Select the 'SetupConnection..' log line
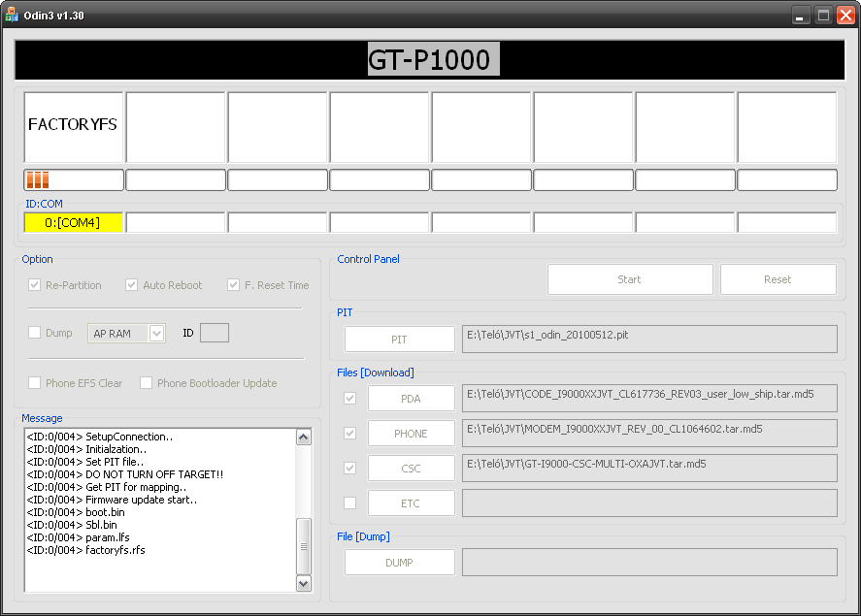The height and width of the screenshot is (616, 861). [99, 437]
